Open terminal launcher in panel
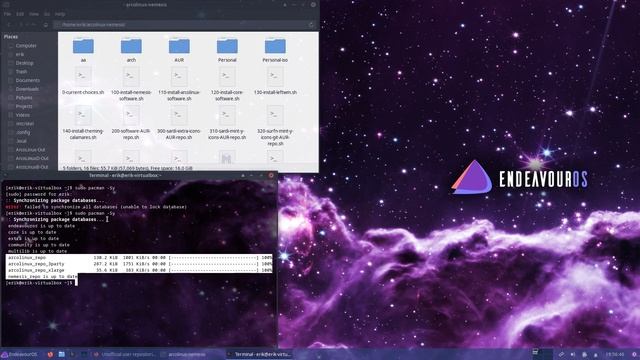The image size is (640, 360). pyautogui.click(x=73, y=354)
